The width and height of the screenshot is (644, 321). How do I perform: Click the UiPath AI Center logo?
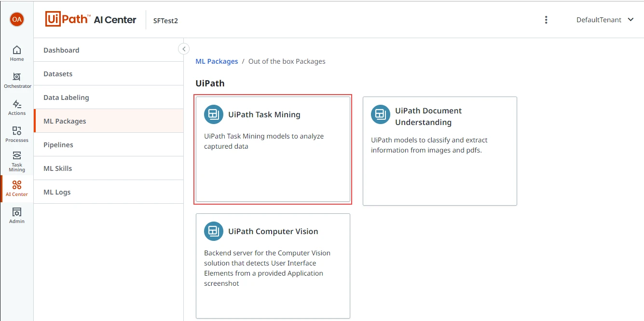pos(91,19)
